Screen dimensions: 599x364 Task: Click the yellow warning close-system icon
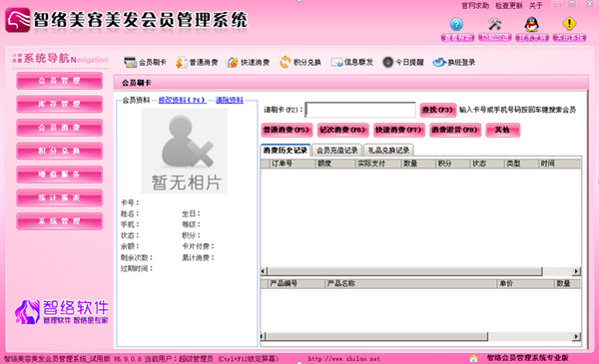point(569,24)
